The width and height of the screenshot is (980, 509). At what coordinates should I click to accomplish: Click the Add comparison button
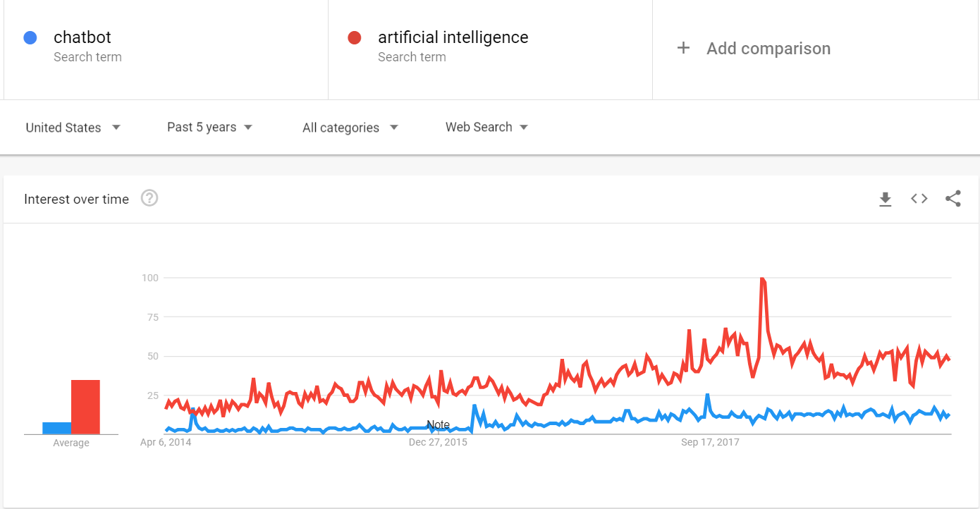click(x=768, y=49)
